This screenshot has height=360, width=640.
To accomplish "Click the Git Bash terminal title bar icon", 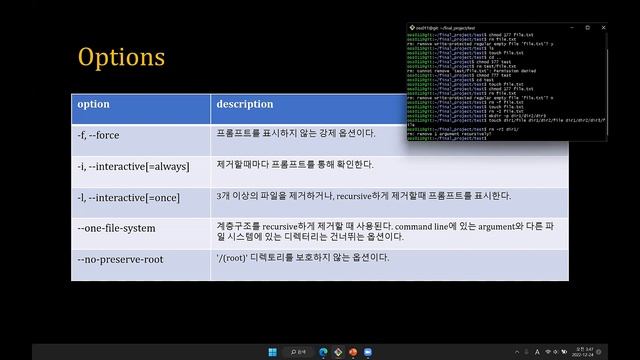I will tap(412, 28).
